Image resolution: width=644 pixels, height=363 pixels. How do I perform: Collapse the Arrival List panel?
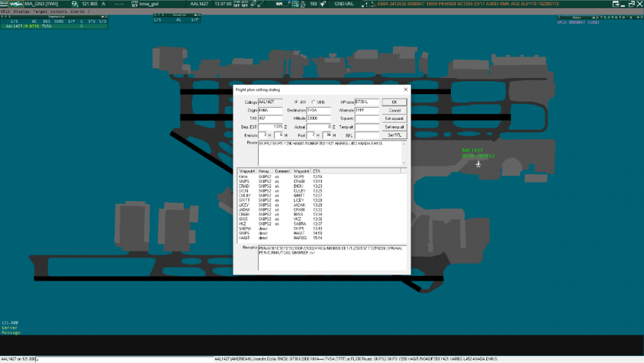pyautogui.click(x=196, y=15)
